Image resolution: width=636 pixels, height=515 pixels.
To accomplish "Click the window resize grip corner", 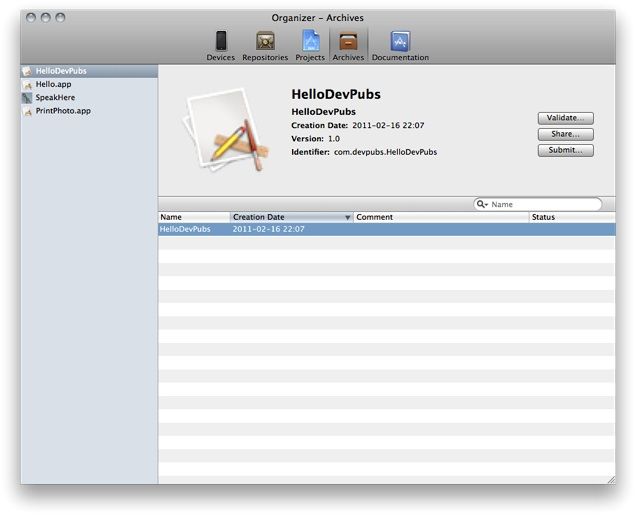I will 611,480.
